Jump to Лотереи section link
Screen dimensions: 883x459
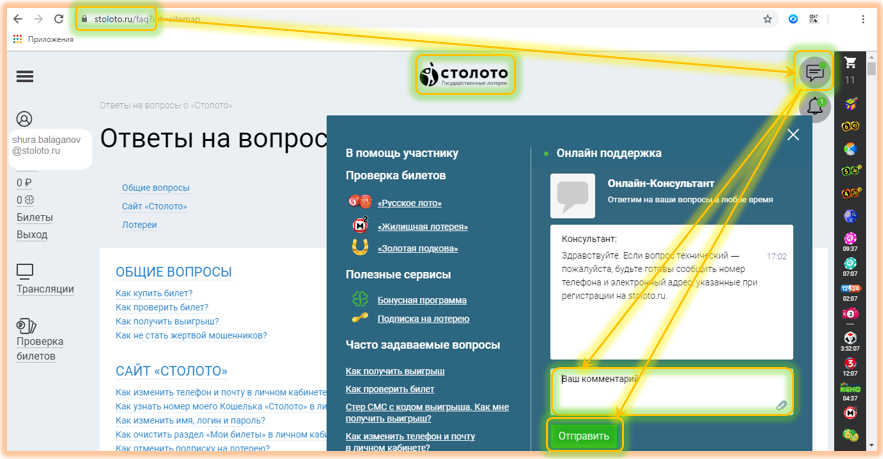point(139,225)
